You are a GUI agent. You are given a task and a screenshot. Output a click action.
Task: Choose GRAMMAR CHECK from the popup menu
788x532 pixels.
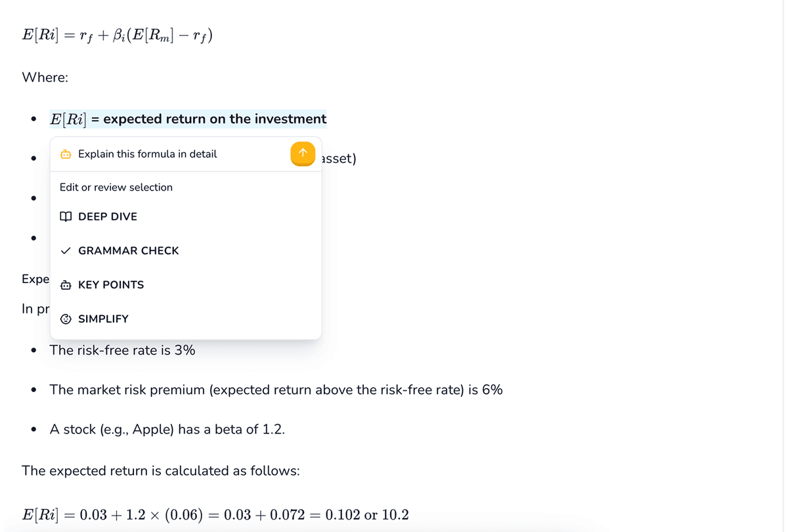[x=128, y=250]
